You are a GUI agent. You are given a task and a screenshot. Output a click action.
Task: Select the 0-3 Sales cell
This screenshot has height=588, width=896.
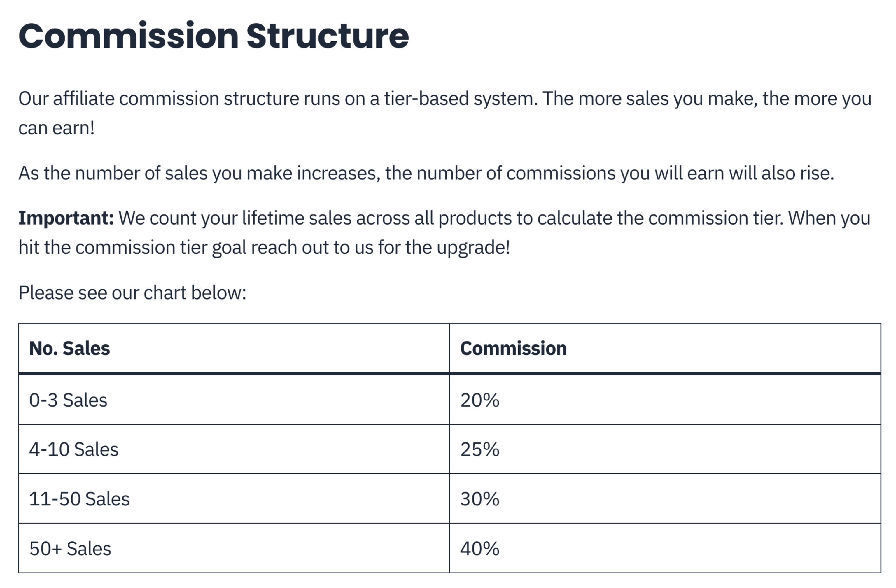coord(234,400)
